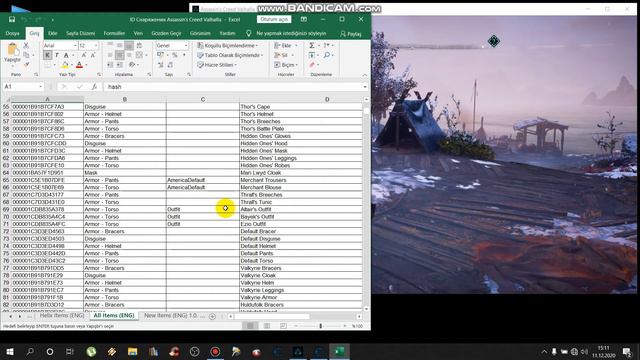Click the Oturum açın sign-in button

click(x=274, y=19)
